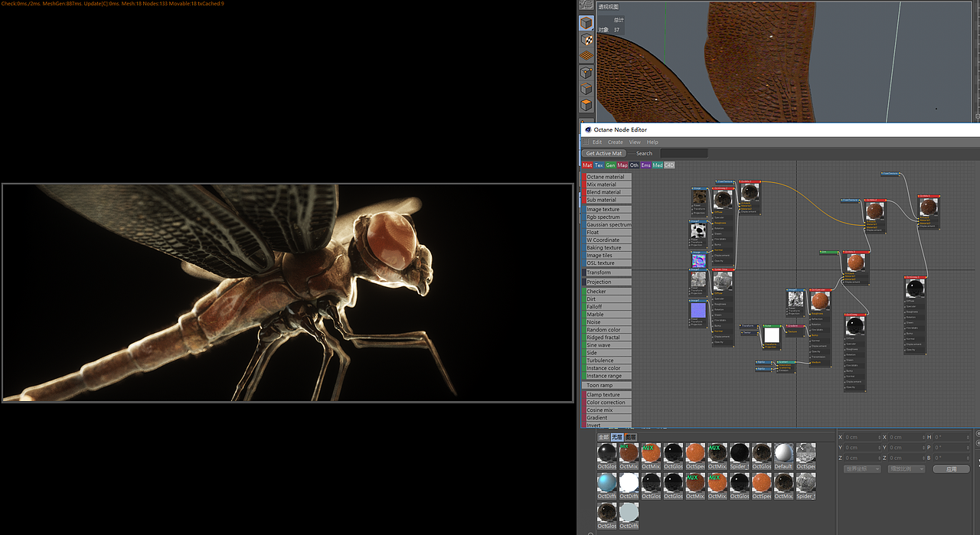Toggle the C4D node filter
The width and height of the screenshot is (980, 535).
coord(669,165)
